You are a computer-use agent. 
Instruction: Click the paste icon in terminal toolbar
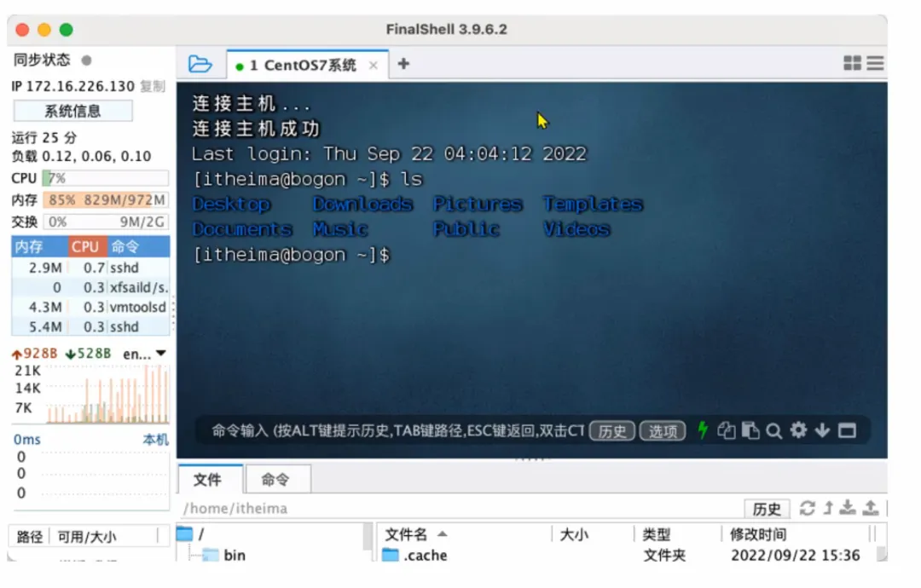(750, 430)
